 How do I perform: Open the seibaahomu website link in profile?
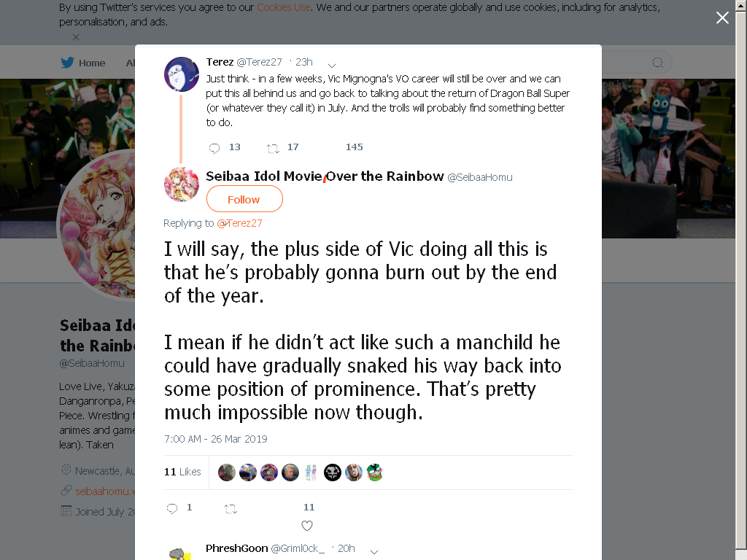point(105,491)
